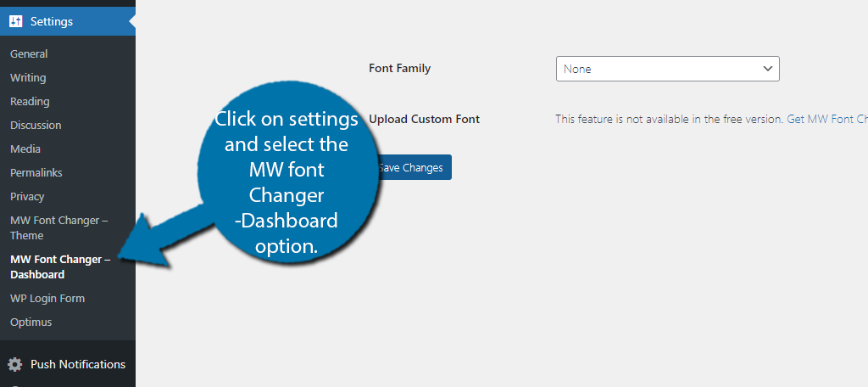Click the Save Changes button
This screenshot has height=387, width=868.
pyautogui.click(x=411, y=167)
